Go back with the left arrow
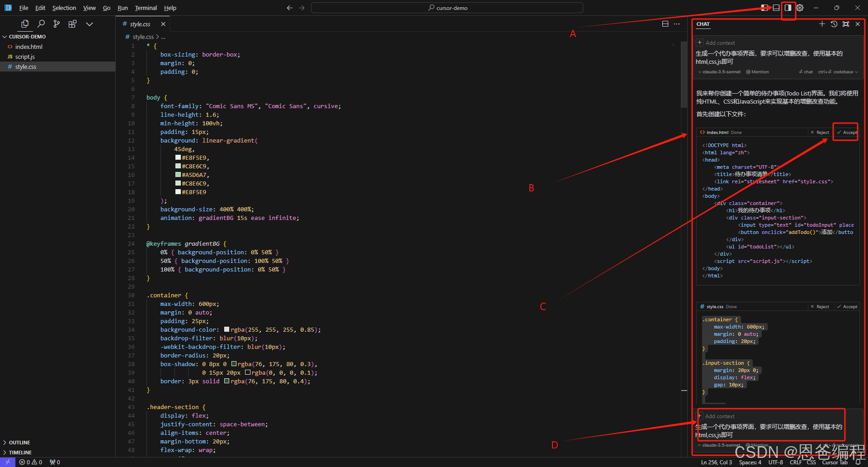Image resolution: width=868 pixels, height=467 pixels. click(290, 8)
